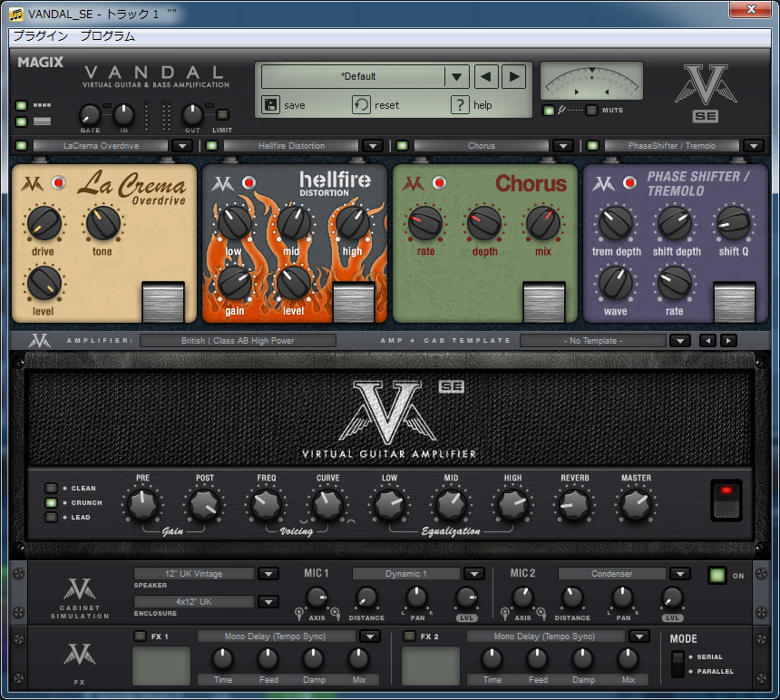Image resolution: width=780 pixels, height=700 pixels.
Task: Click the FX section logo
Action: point(80,655)
